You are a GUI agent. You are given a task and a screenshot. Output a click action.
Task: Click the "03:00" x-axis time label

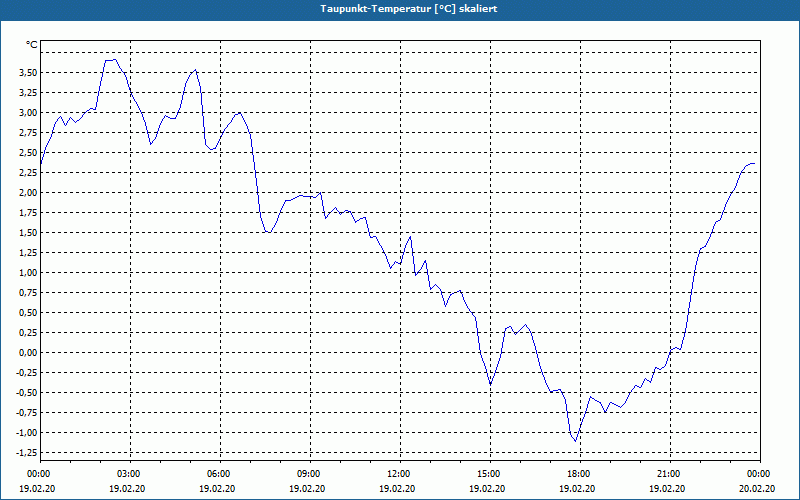(131, 474)
